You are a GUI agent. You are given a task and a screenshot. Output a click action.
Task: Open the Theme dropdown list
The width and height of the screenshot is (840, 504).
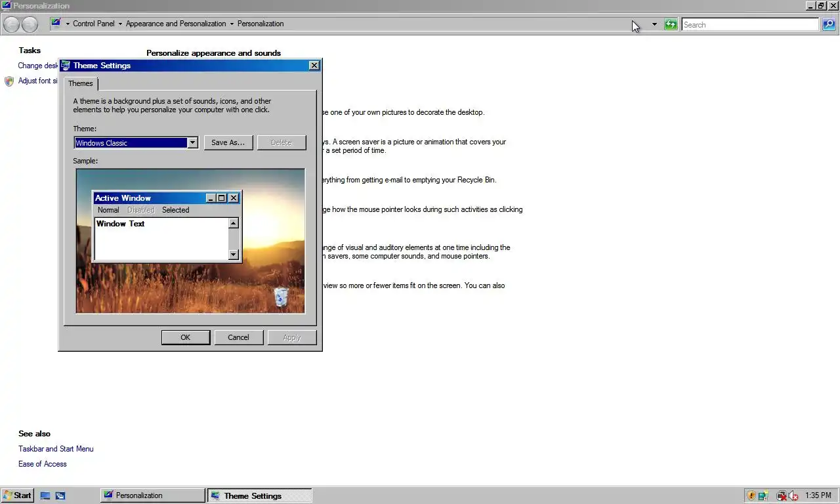pyautogui.click(x=192, y=143)
